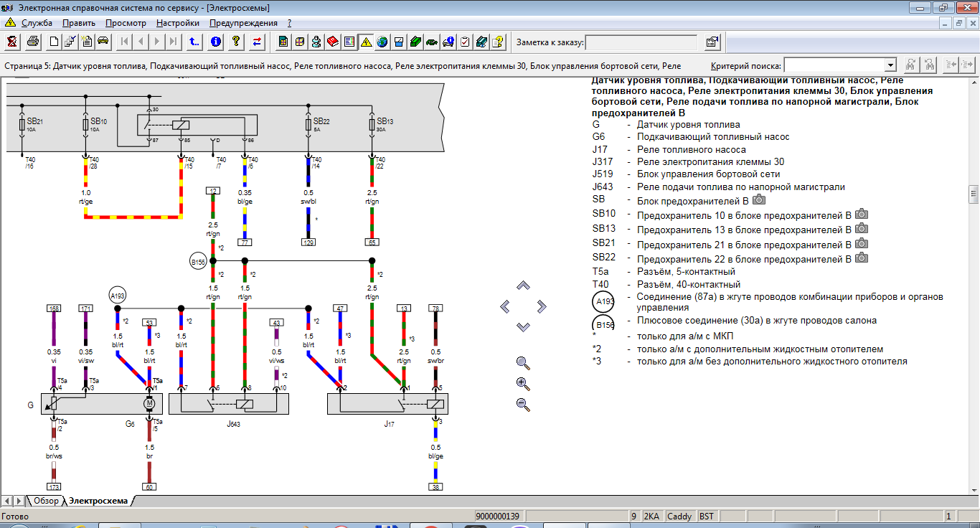Click the scroll-right arrow beside the sheet tabs
980x528 pixels.
point(18,501)
